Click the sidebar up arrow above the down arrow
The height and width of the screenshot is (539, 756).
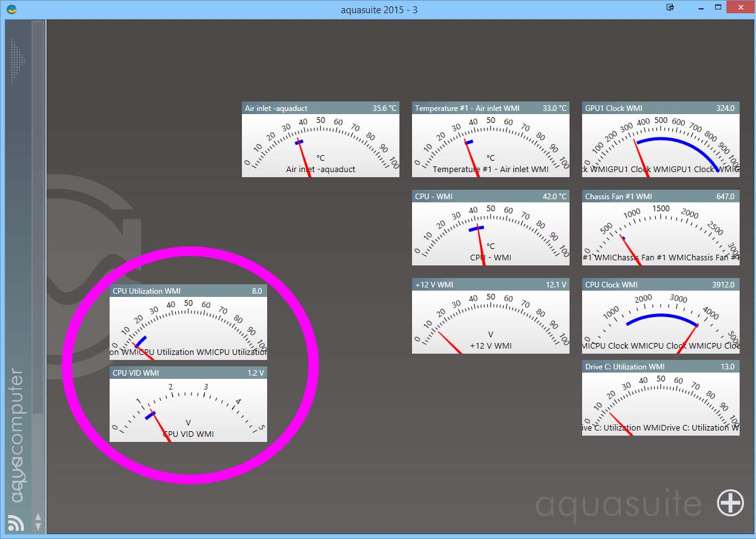pos(38,517)
